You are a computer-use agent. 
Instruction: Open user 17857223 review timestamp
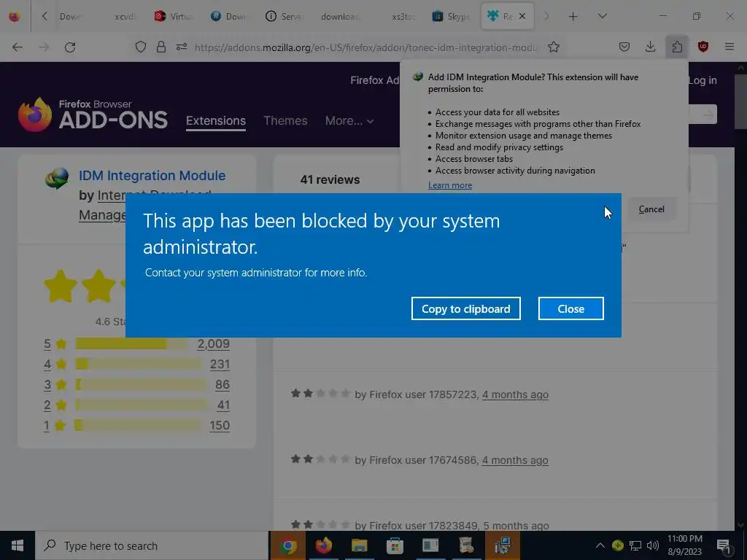point(515,394)
